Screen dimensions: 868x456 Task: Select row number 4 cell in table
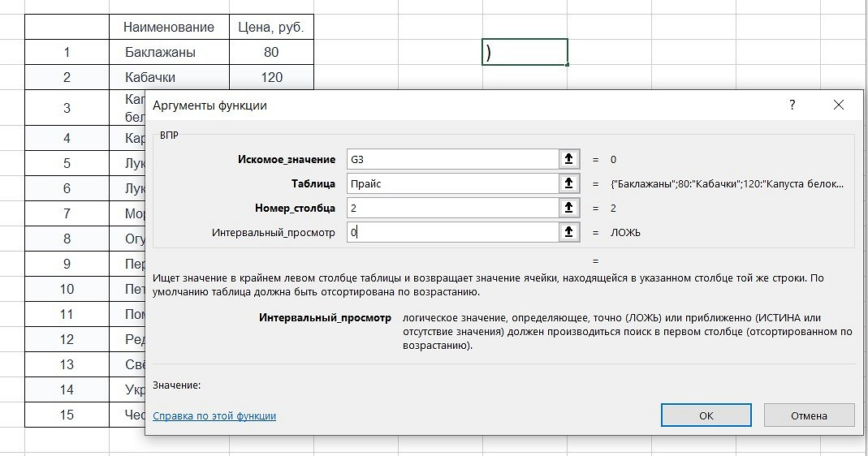[x=67, y=138]
